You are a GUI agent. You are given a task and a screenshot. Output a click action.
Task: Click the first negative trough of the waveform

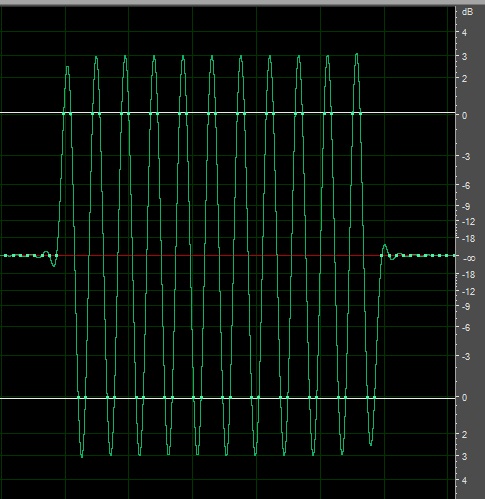[x=82, y=454]
